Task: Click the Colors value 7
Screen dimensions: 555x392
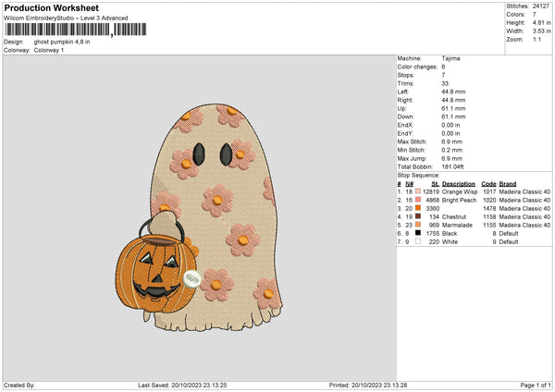Action: click(x=534, y=15)
